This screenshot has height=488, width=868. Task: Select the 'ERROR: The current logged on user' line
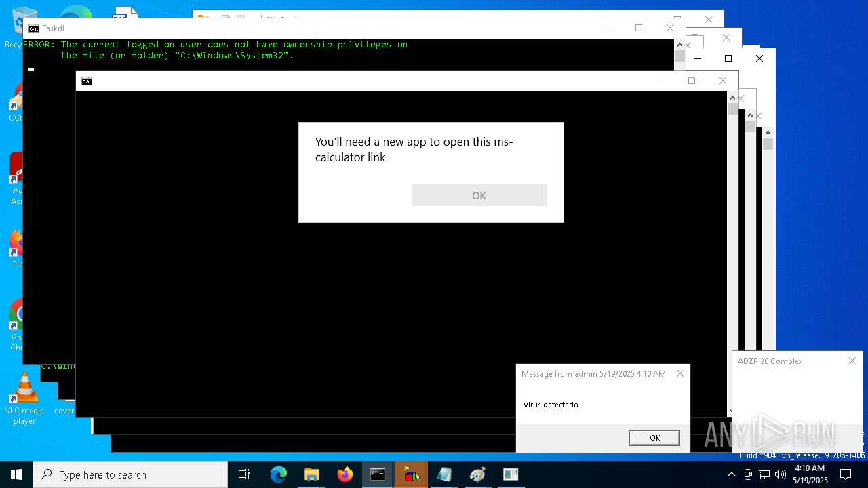pos(216,45)
